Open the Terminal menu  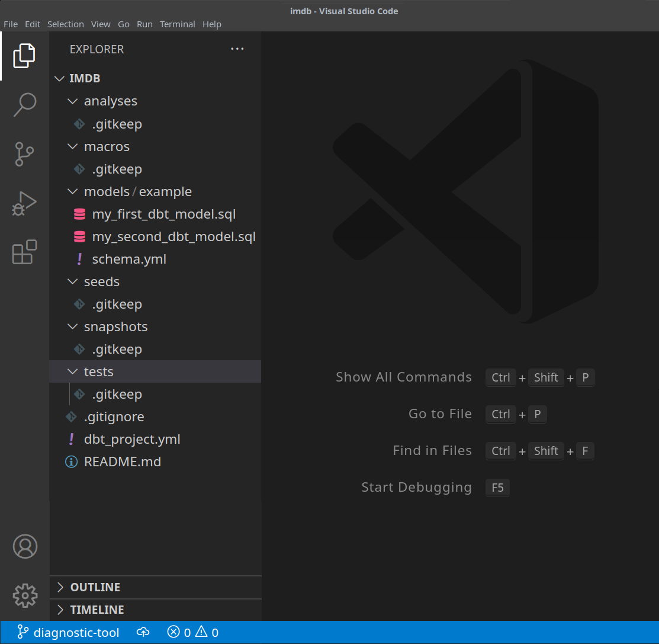pos(177,24)
